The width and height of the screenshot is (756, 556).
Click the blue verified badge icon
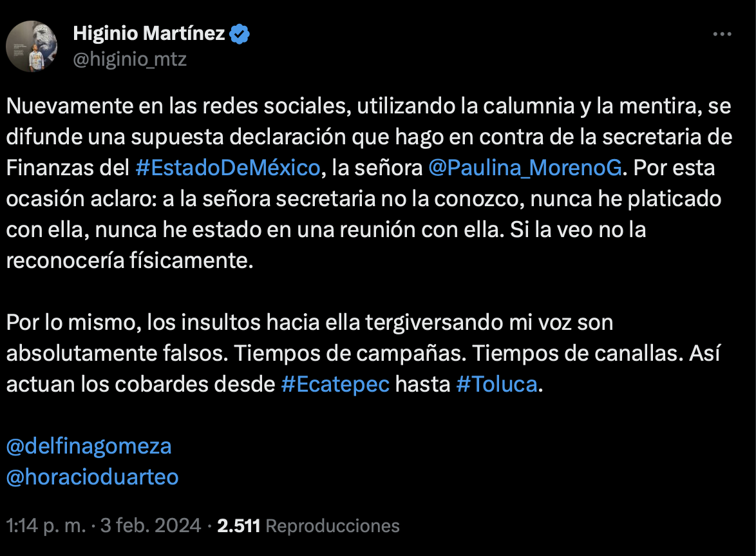tap(240, 34)
